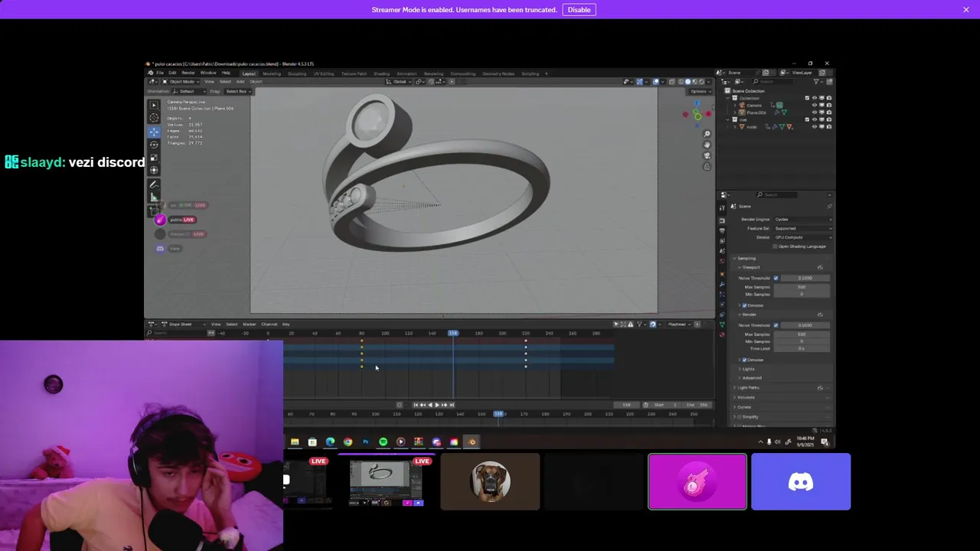Open the Window menu in Blender
Image resolution: width=980 pixels, height=551 pixels.
[208, 73]
